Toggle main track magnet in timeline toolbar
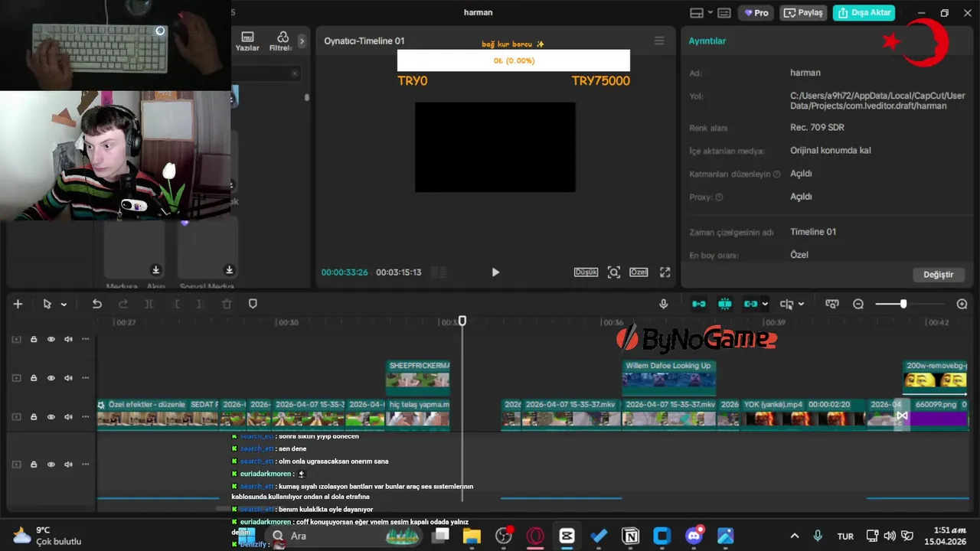980x551 pixels. pyautogui.click(x=699, y=304)
